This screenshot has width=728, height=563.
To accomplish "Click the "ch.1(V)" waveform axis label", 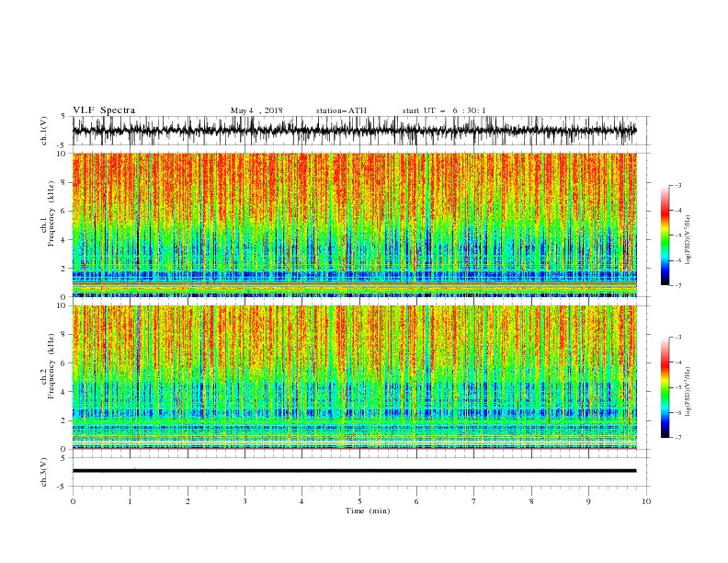I will [44, 131].
